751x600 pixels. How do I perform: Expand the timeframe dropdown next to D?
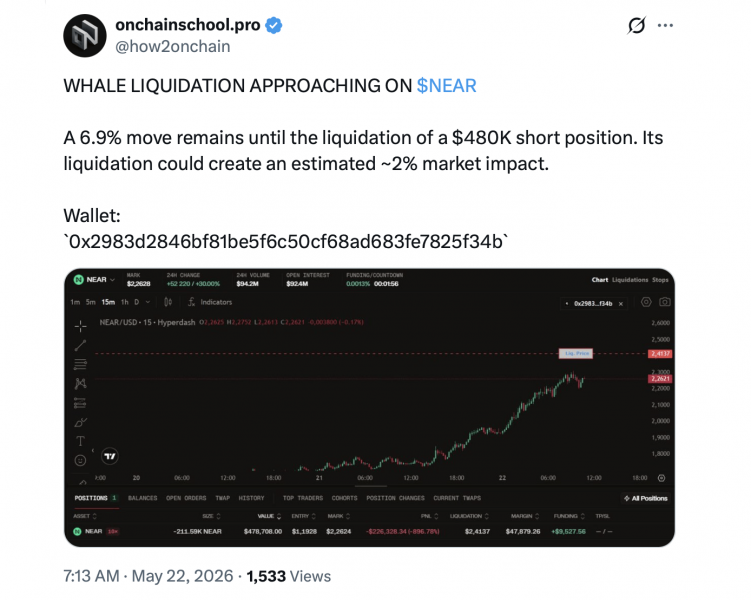point(148,302)
